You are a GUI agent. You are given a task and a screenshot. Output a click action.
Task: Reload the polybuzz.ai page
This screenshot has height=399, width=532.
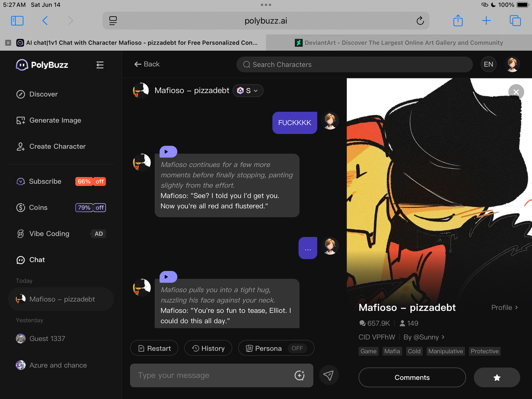tap(420, 21)
